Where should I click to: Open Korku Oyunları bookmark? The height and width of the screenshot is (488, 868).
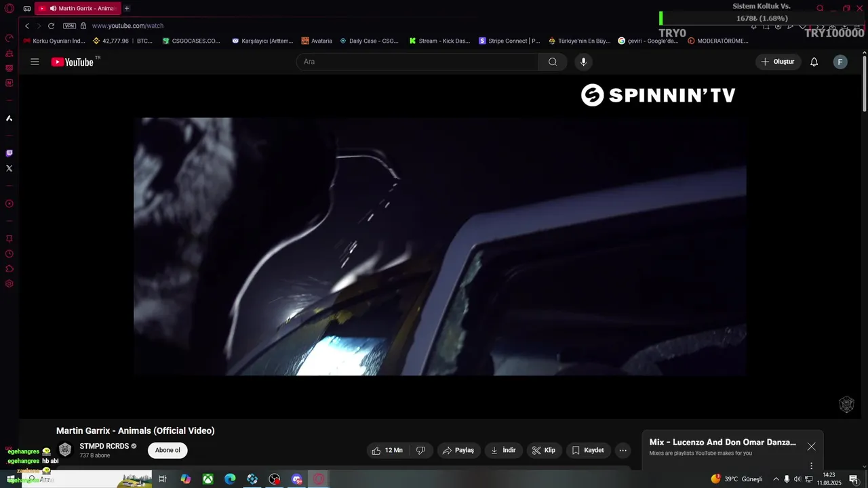[x=54, y=41]
